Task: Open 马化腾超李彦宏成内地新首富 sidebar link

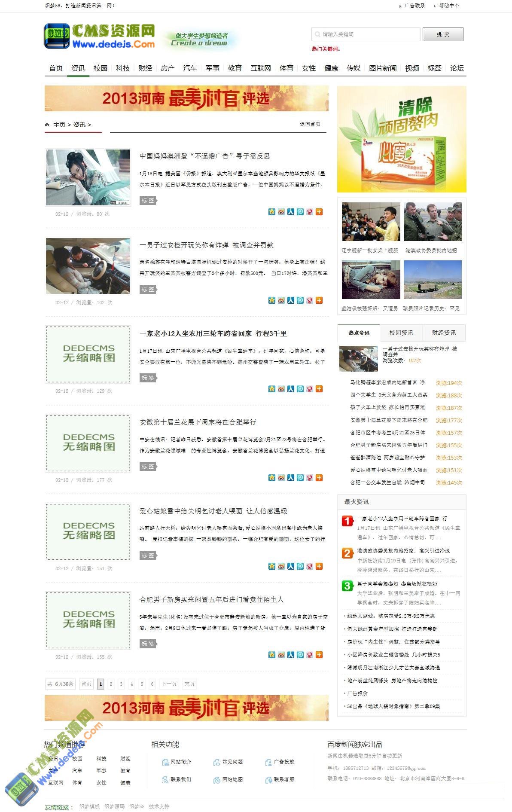Action: coord(387,382)
